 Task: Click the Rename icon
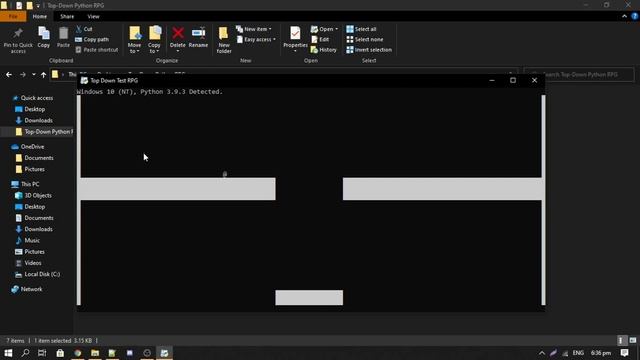pos(198,33)
